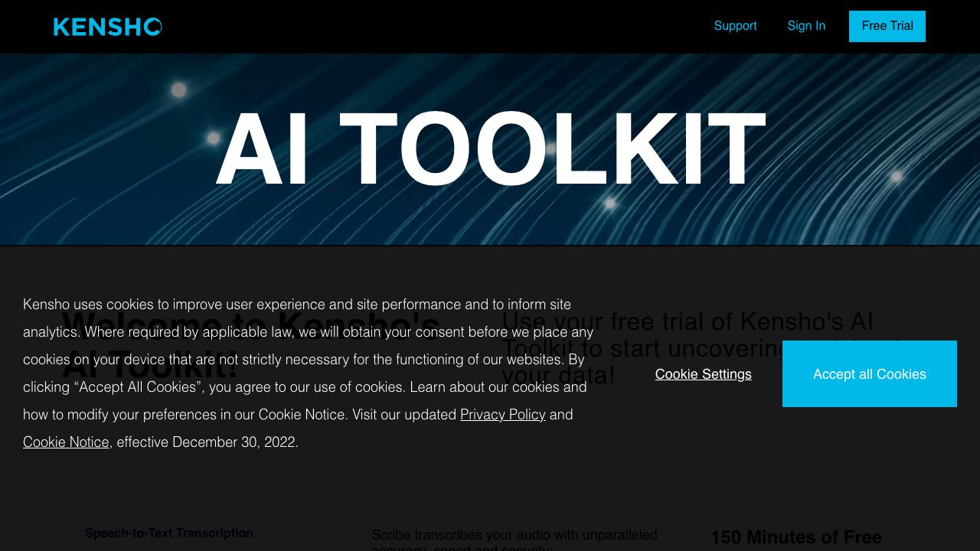Image resolution: width=980 pixels, height=551 pixels.
Task: Click the Kensho logo in the header
Action: tap(107, 27)
